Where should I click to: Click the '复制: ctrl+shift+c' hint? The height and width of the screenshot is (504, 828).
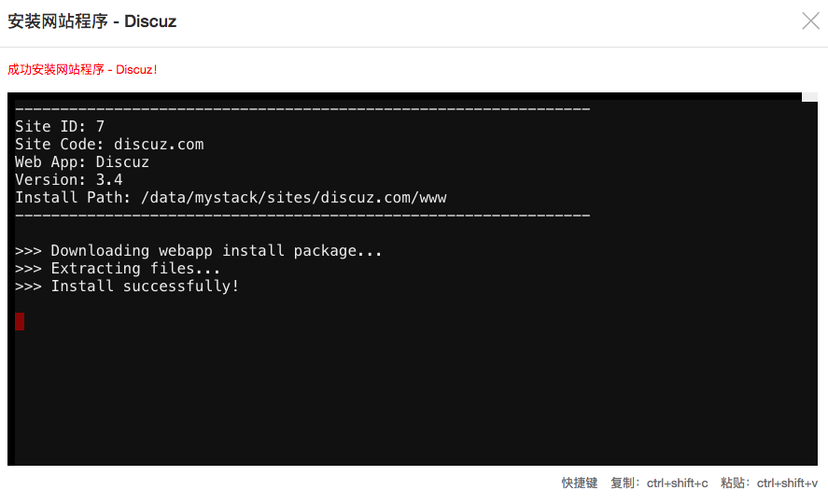pyautogui.click(x=659, y=483)
